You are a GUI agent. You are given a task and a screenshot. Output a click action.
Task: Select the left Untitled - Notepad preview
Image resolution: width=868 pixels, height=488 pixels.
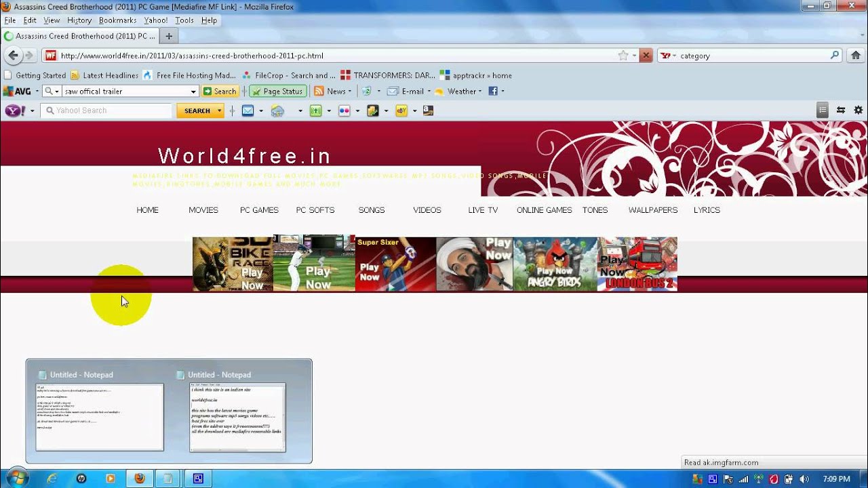click(x=100, y=411)
